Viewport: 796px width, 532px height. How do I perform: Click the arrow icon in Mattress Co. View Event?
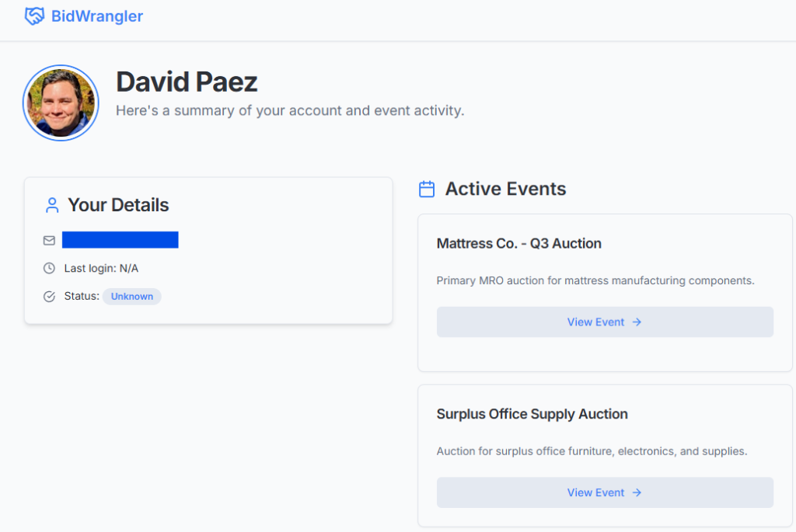637,322
